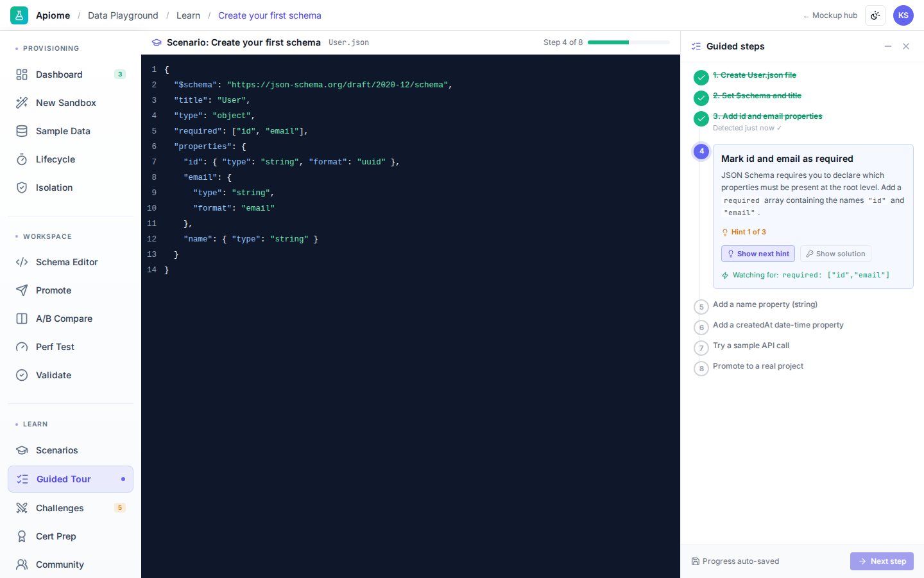Open the Guided Tour page
This screenshot has width=924, height=578.
[x=71, y=479]
